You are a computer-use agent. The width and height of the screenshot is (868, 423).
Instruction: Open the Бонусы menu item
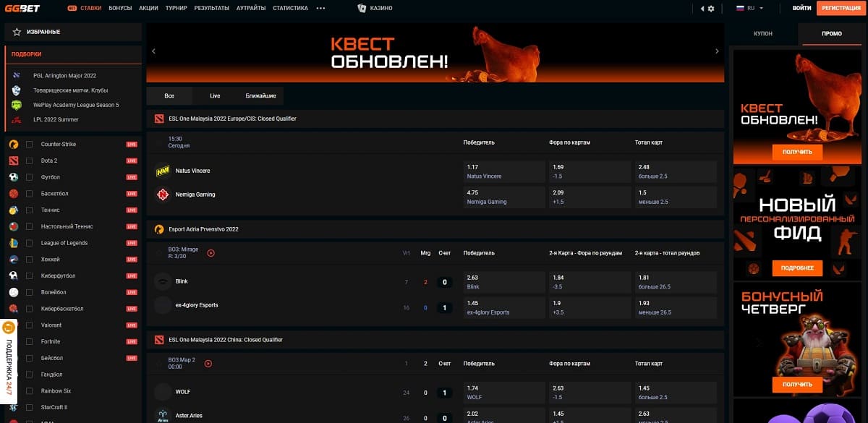(x=120, y=8)
